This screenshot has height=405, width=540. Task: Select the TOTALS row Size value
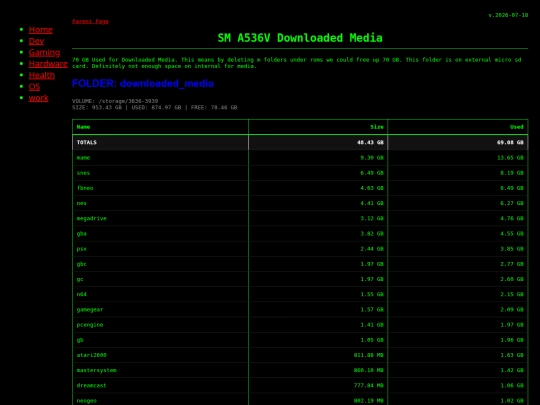pos(370,142)
